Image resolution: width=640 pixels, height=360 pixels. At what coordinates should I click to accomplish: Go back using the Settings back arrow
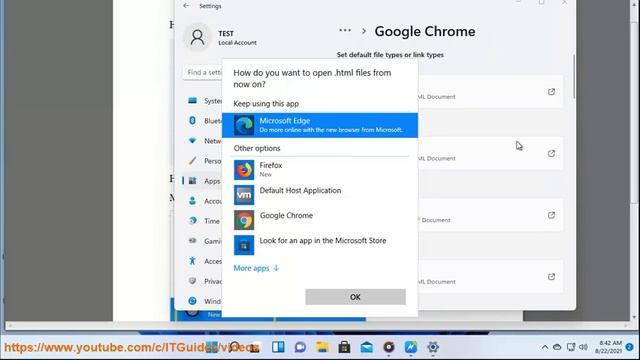pyautogui.click(x=186, y=6)
